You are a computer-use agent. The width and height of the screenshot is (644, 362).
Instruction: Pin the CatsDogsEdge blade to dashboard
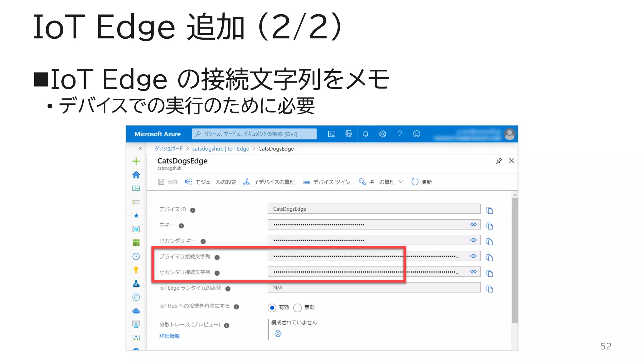click(499, 161)
